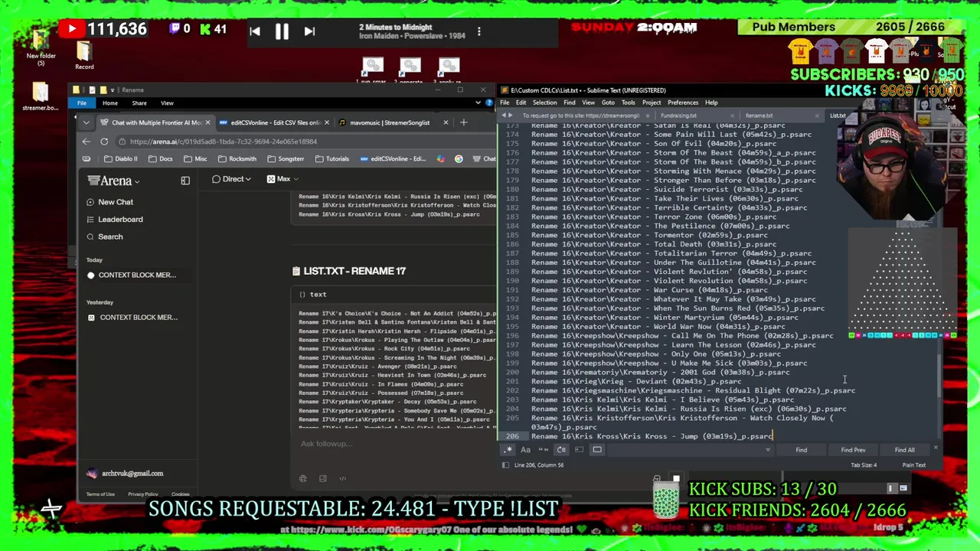
Task: Toggle case sensitive search in Sublime
Action: click(526, 450)
